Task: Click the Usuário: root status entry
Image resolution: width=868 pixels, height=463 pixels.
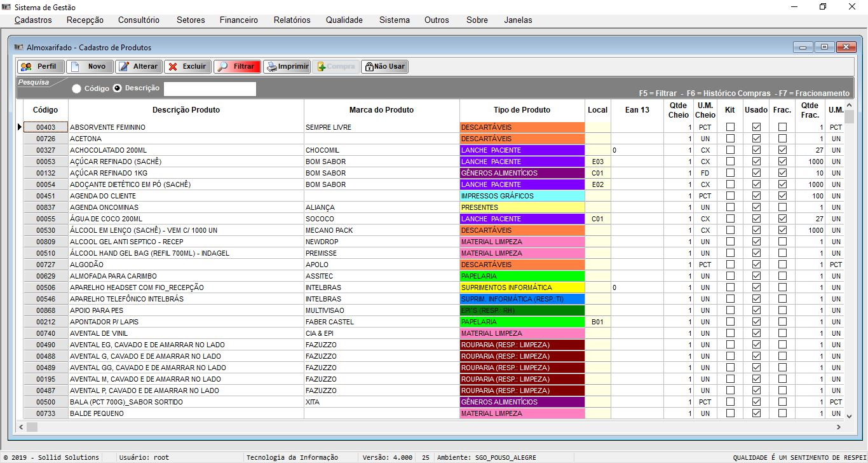Action: 144,457
